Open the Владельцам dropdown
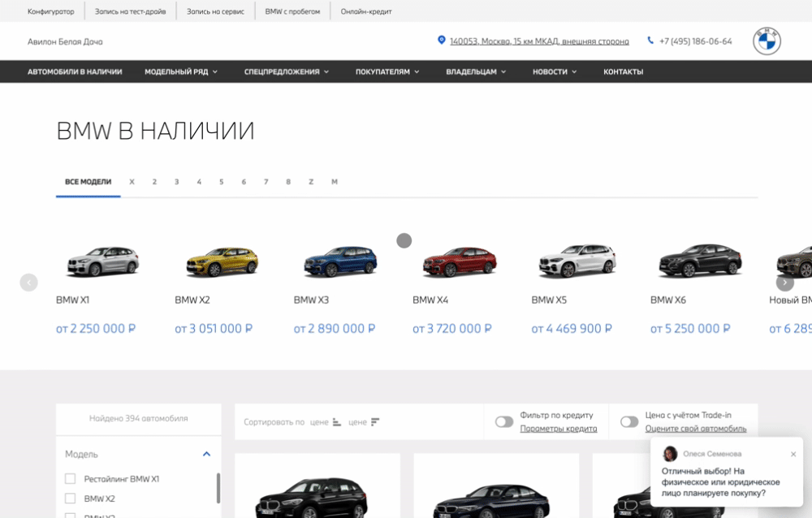Viewport: 812px width, 518px height. pyautogui.click(x=475, y=71)
